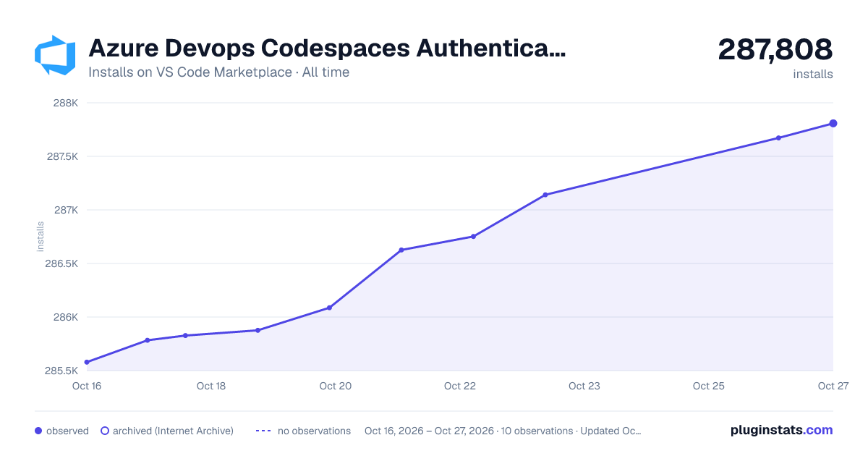Click the 288K y-axis label
Screen dimensions: 868x456
tap(65, 103)
